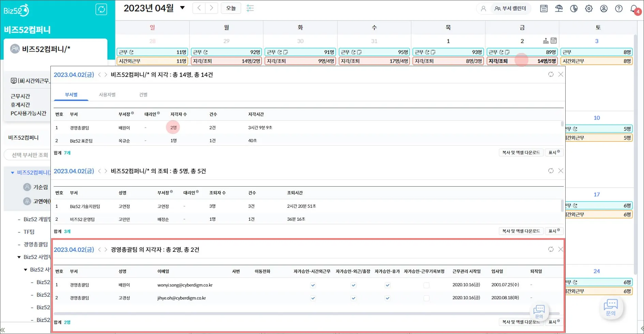Go to the previous month
644x334 pixels.
(199, 8)
